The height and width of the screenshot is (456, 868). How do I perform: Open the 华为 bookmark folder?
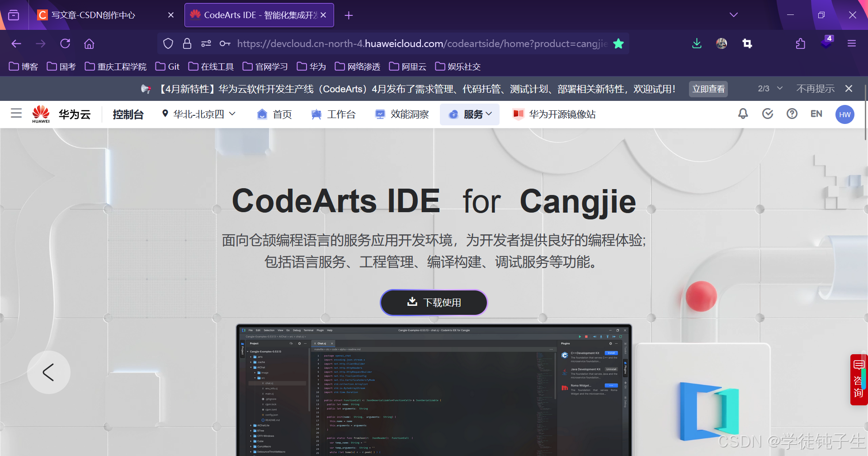(x=311, y=66)
